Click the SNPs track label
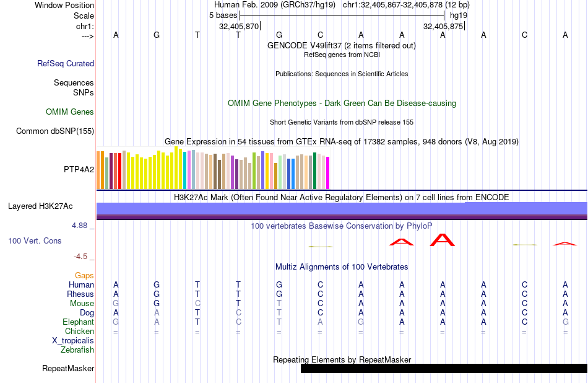This screenshot has height=383, width=588. 84,92
